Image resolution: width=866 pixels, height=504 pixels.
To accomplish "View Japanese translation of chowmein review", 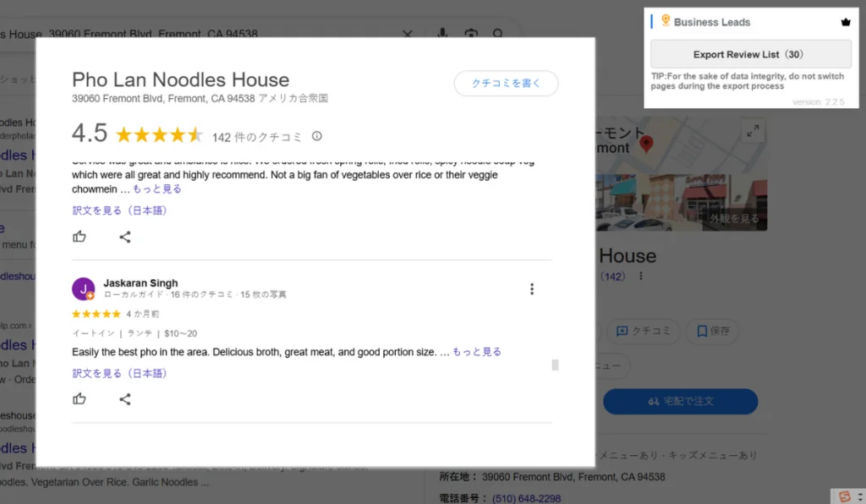I will click(120, 211).
